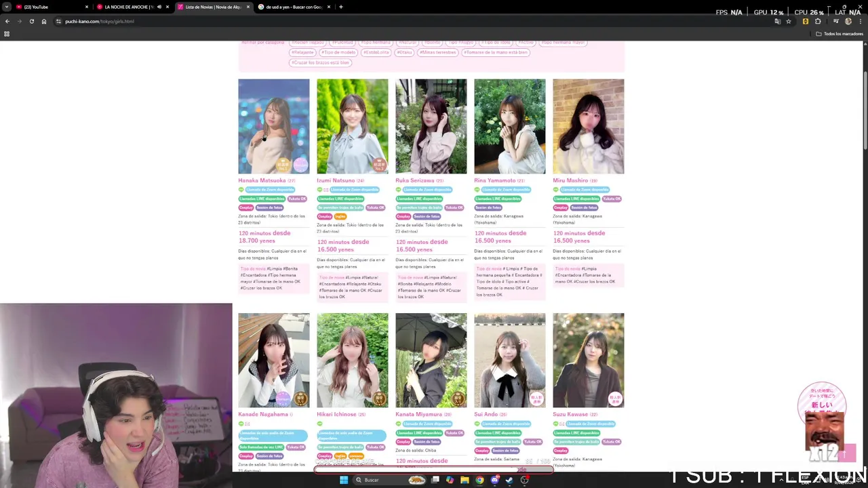Select the #Tipo de modelo tag
Image resolution: width=868 pixels, height=488 pixels.
click(x=338, y=52)
